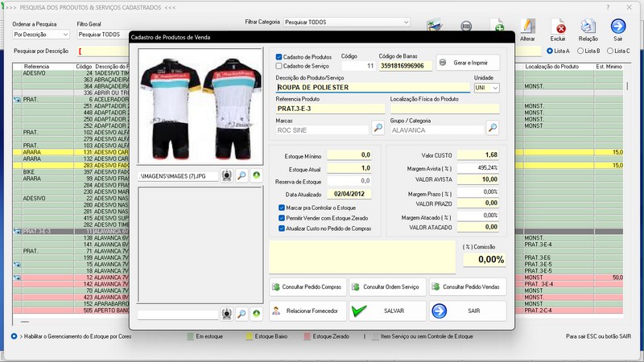Click webcam capture icon next to image path
The height and width of the screenshot is (362, 644).
point(227,175)
